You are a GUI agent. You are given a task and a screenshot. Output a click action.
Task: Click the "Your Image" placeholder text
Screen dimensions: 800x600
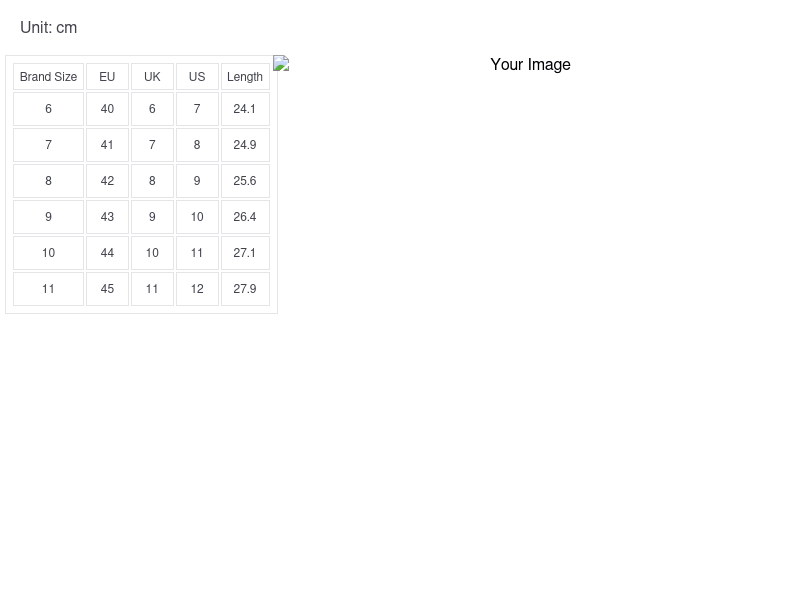[530, 65]
